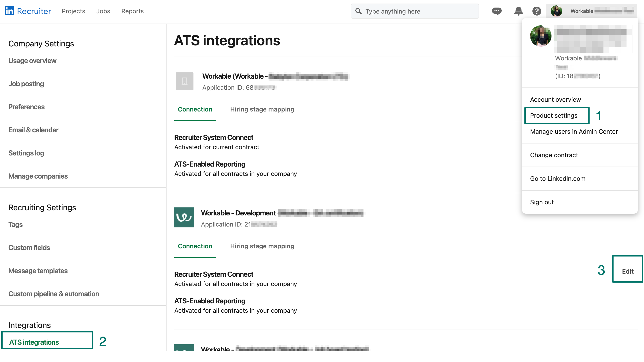Open Job posting settings
The width and height of the screenshot is (644, 362).
click(x=26, y=84)
